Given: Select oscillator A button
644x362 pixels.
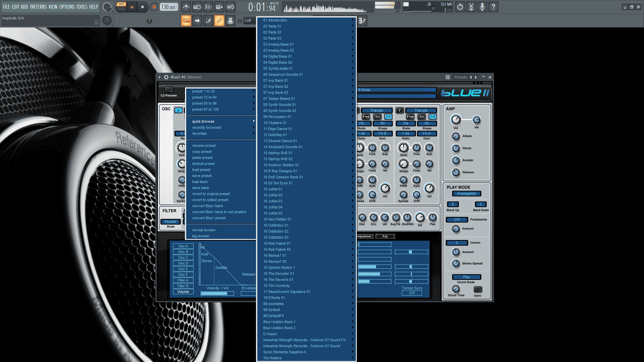Looking at the screenshot, I should [x=178, y=110].
